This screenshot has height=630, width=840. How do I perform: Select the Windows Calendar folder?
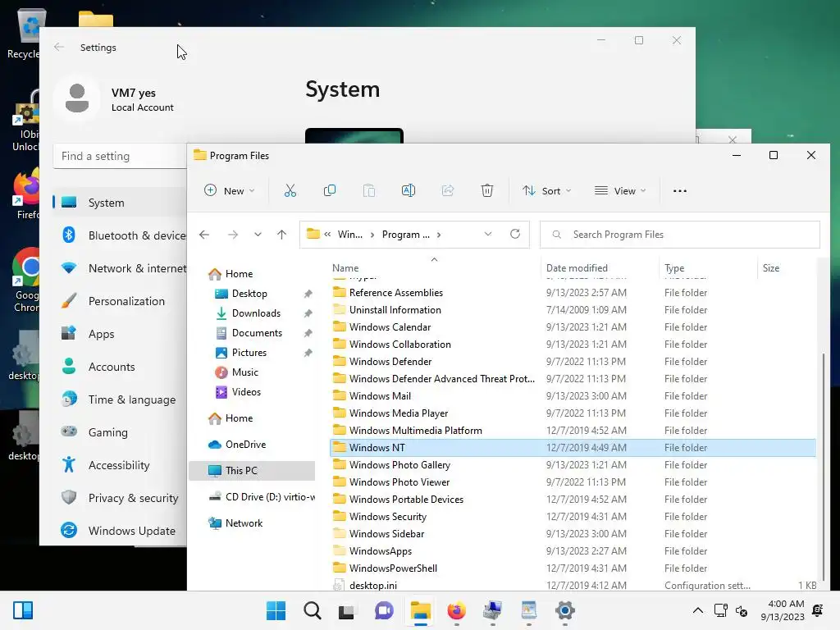point(573,326)
